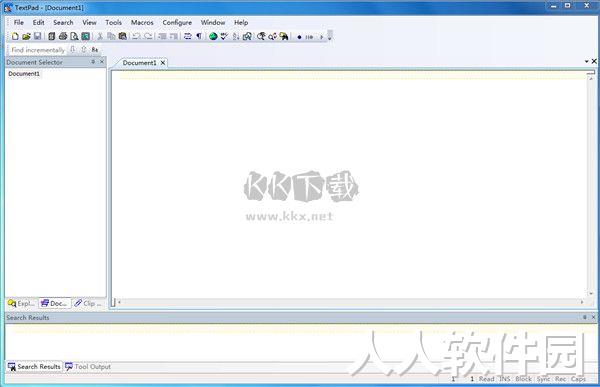Open the Macros menu
Image resolution: width=600 pixels, height=387 pixels.
click(142, 23)
